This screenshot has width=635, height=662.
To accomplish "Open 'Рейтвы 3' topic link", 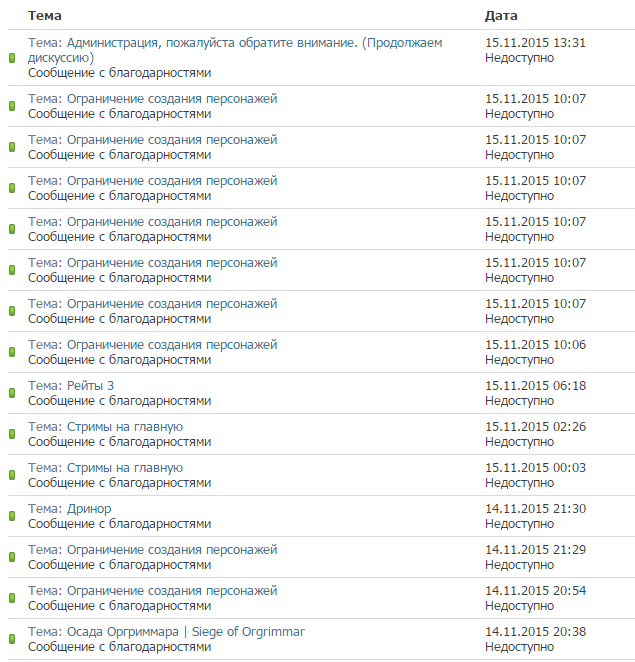I will point(90,385).
